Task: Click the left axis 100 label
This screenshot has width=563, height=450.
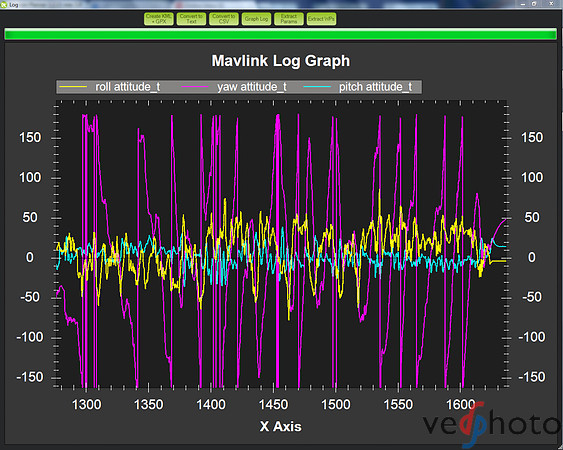Action: tap(30, 177)
